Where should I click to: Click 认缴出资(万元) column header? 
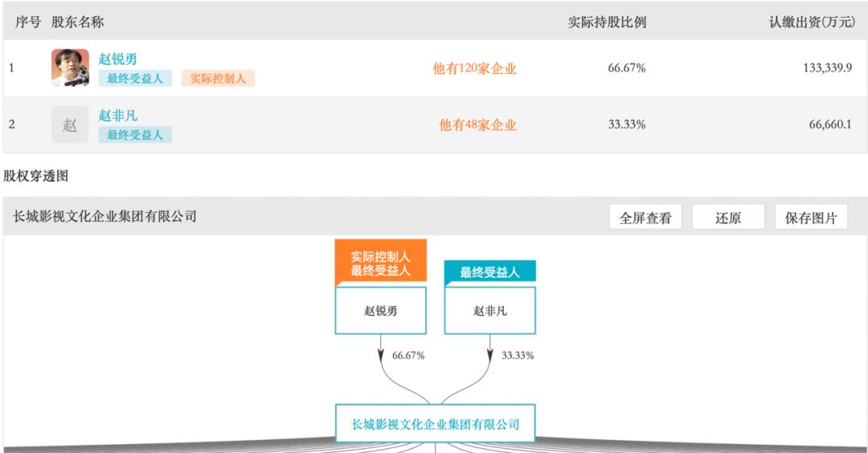[812, 22]
